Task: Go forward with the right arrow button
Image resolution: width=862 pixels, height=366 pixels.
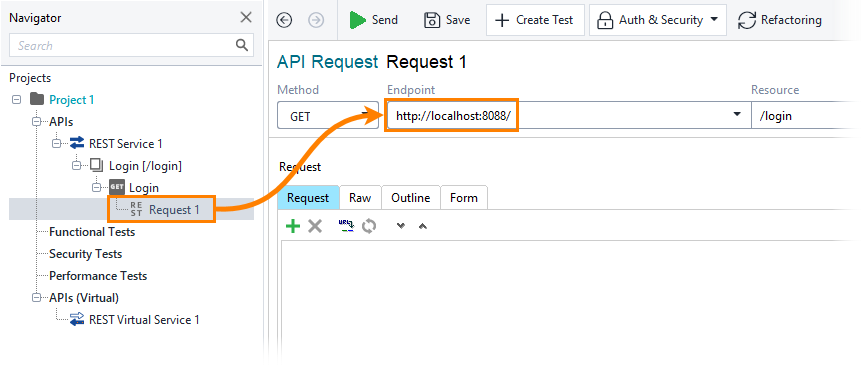Action: [x=316, y=20]
